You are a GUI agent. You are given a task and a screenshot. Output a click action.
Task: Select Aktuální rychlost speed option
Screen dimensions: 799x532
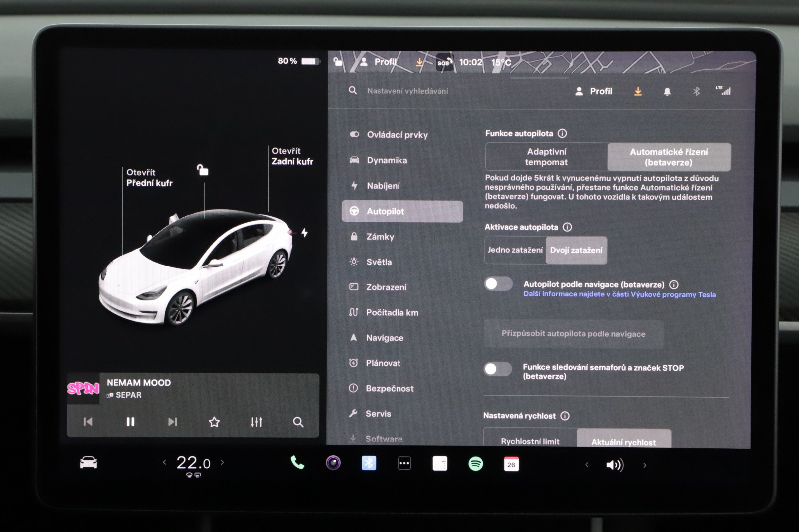pyautogui.click(x=624, y=439)
